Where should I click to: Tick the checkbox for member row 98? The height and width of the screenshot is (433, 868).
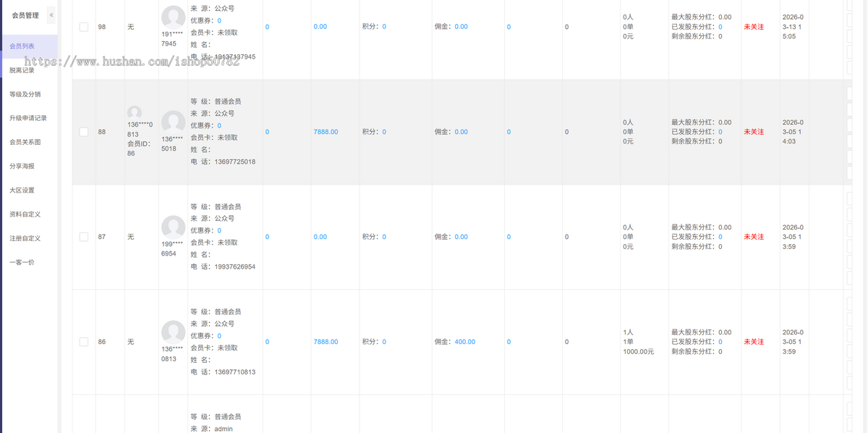[84, 27]
